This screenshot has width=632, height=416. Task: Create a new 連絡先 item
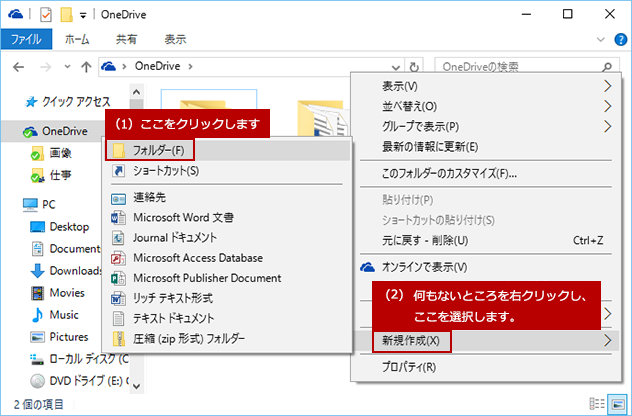coord(227,198)
